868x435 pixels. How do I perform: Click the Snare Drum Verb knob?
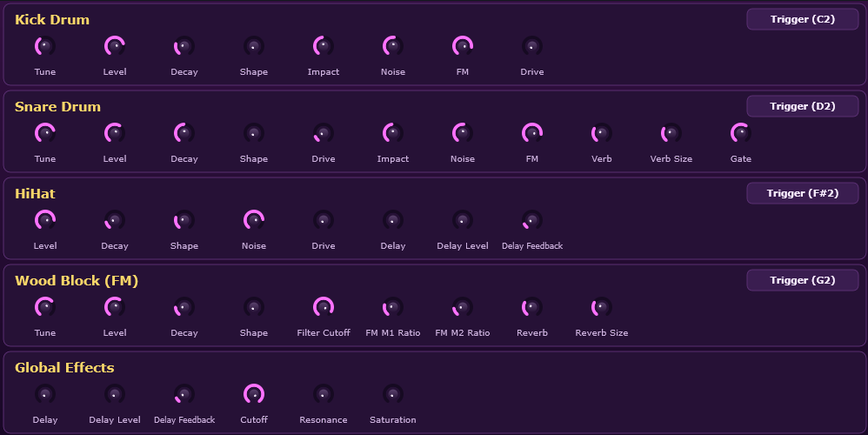pos(602,133)
